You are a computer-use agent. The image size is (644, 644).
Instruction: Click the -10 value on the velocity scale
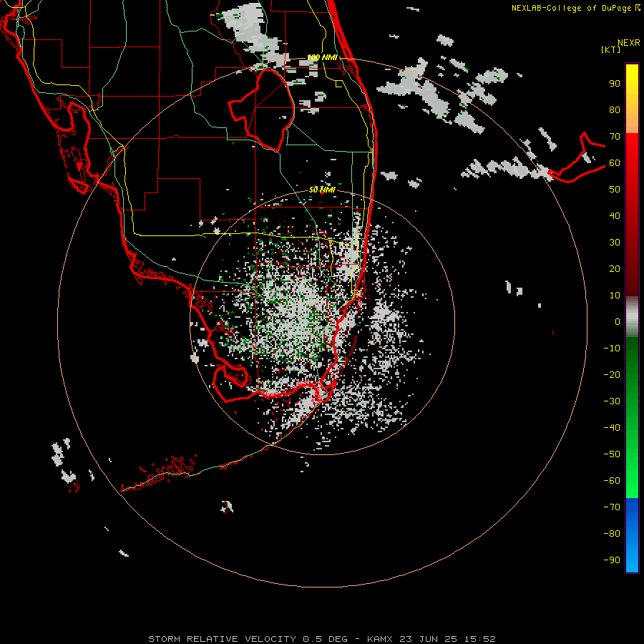(x=612, y=348)
